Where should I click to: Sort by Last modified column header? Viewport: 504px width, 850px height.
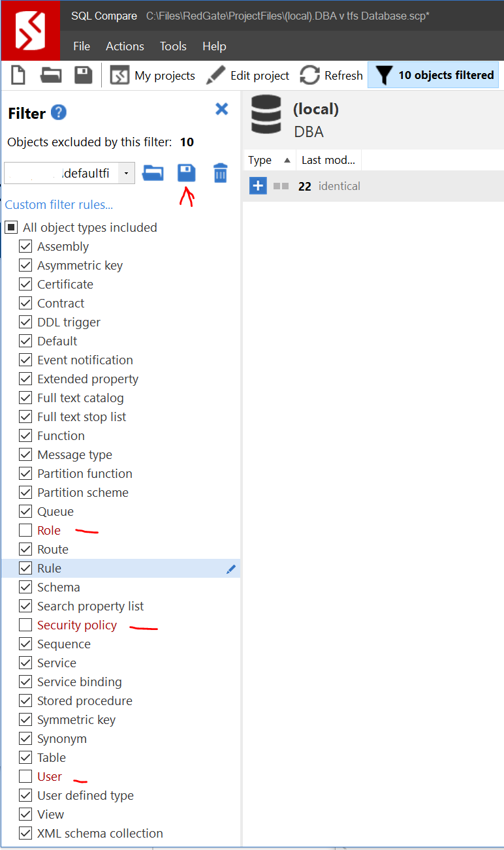point(328,160)
